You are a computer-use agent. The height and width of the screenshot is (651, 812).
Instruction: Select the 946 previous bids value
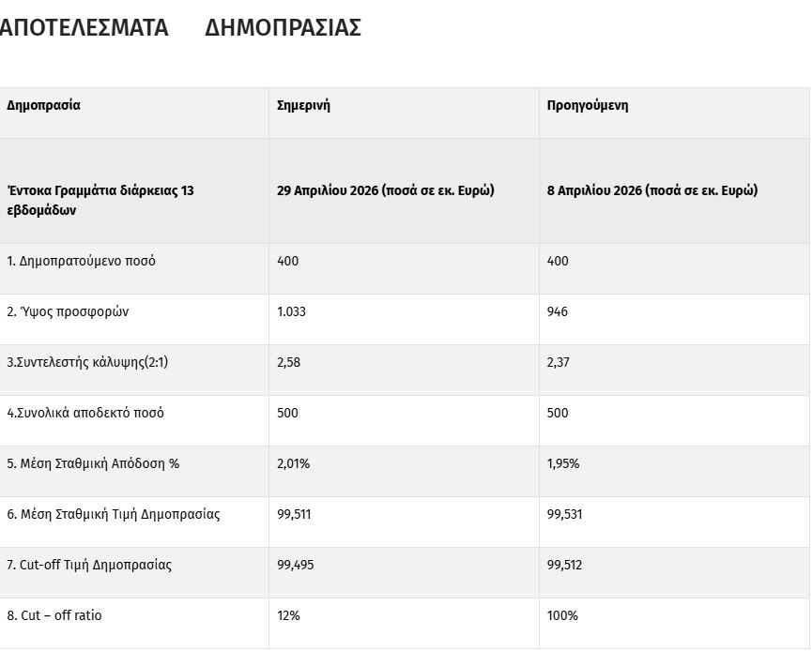point(558,311)
